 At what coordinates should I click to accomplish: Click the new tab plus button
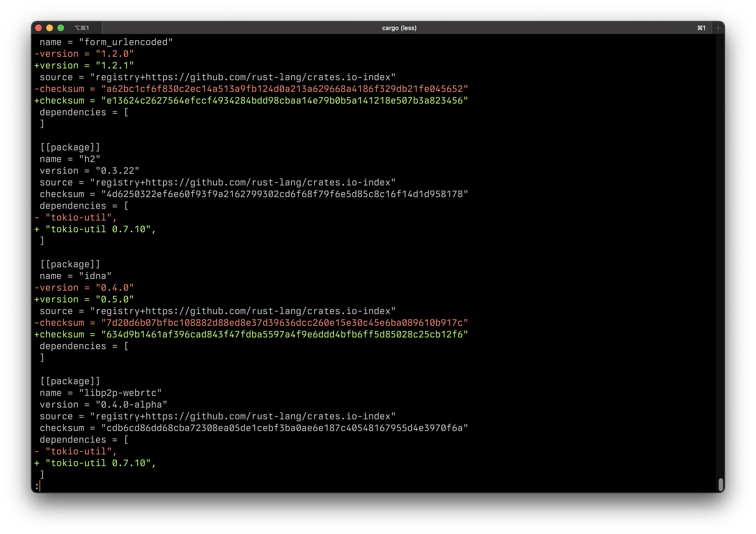pos(718,28)
